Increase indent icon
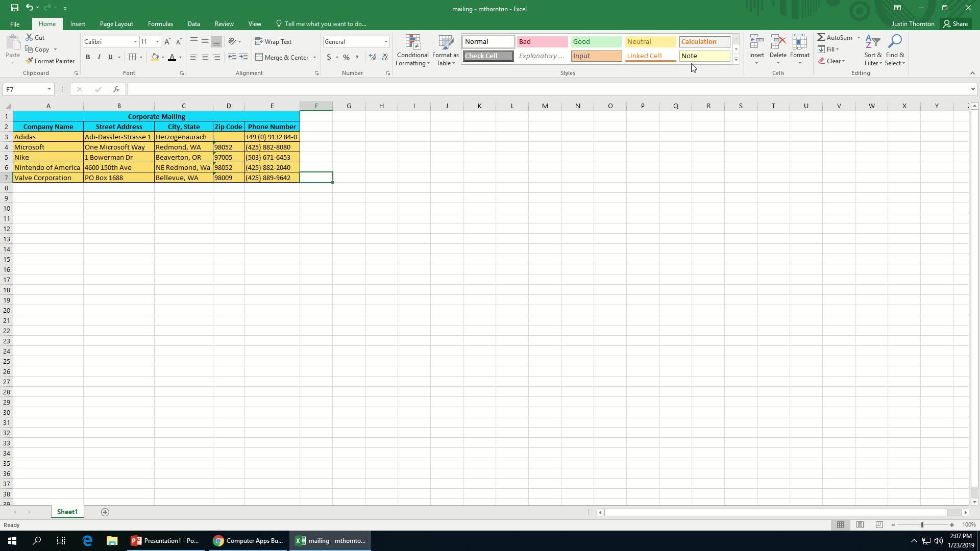The image size is (980, 551). coord(243,57)
